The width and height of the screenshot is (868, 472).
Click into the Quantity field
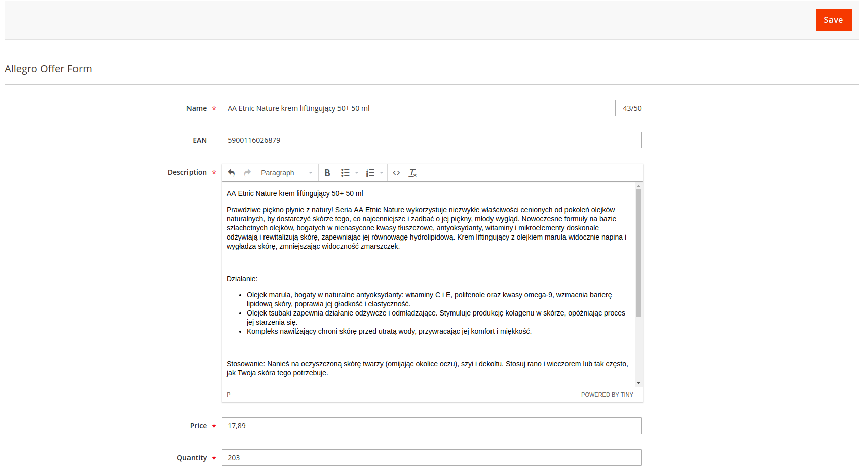432,458
